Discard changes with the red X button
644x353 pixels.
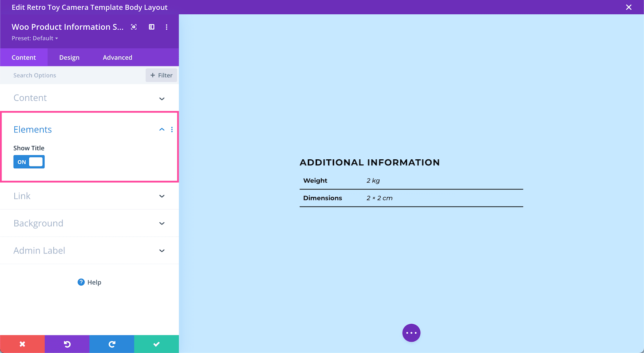click(22, 344)
